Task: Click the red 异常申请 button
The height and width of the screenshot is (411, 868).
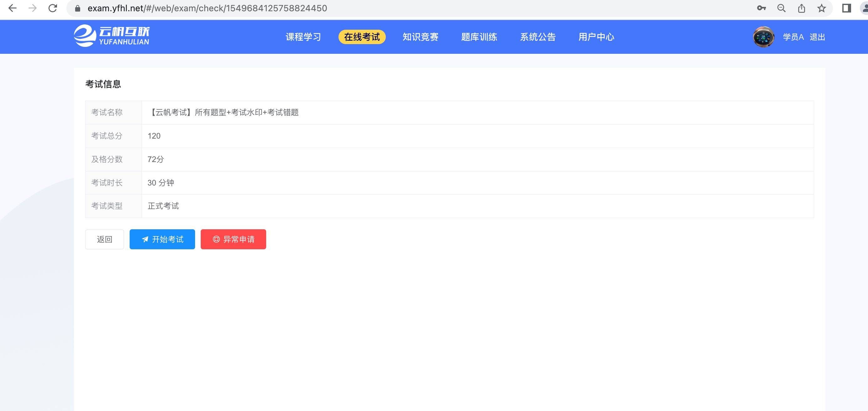Action: click(x=233, y=239)
